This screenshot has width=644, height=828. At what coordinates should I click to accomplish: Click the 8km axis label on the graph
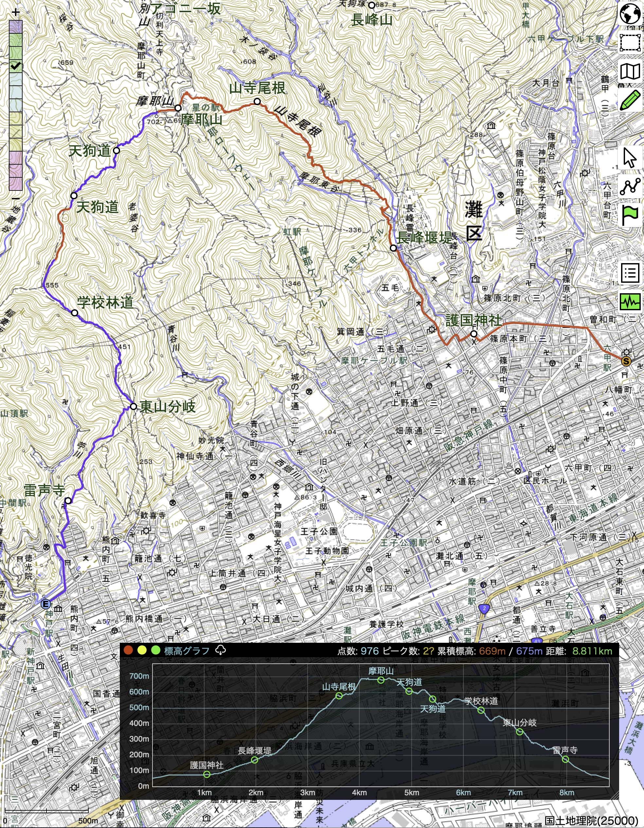click(567, 792)
